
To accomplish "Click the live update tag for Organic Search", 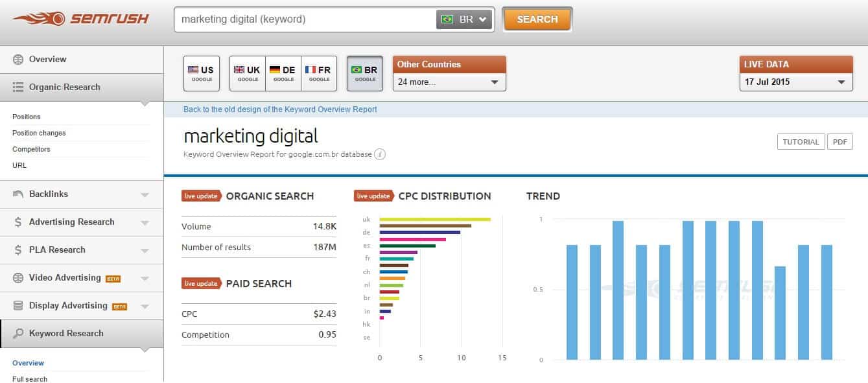I will [x=202, y=196].
